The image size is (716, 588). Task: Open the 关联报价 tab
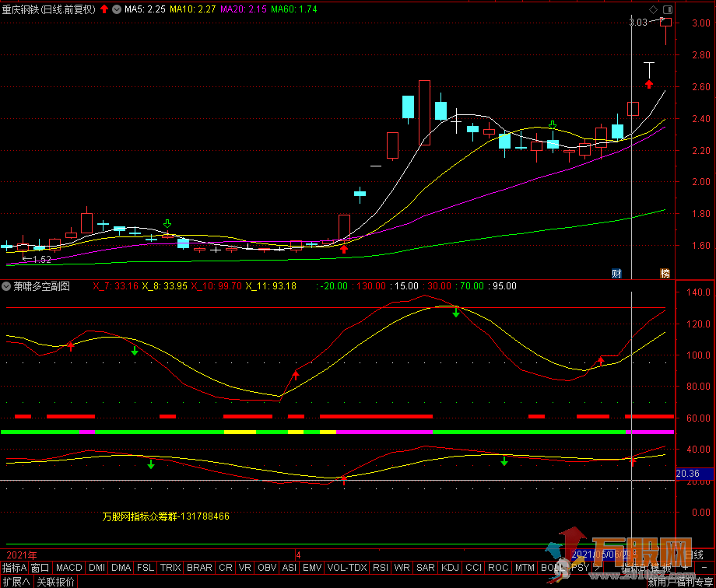coord(55,582)
